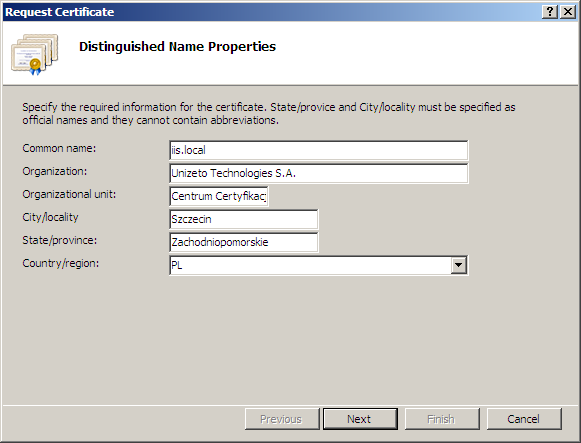Click the Common name label

pyautogui.click(x=59, y=148)
